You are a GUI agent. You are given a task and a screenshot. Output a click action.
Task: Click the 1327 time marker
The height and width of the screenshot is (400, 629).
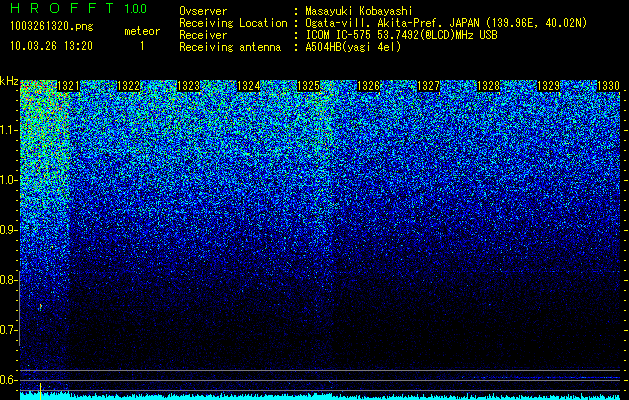pyautogui.click(x=429, y=86)
